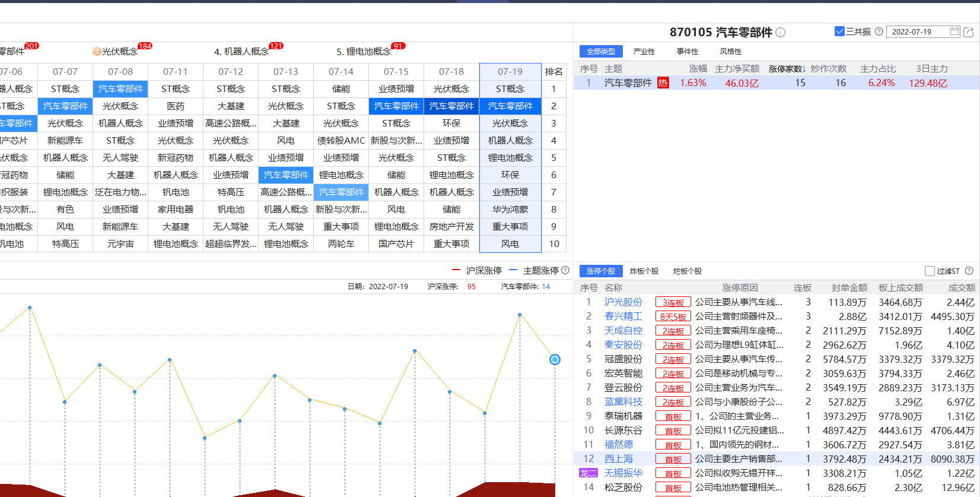Click the 3连板 tag for 沪光股份
Screen dimensions: 980x497
click(x=673, y=303)
